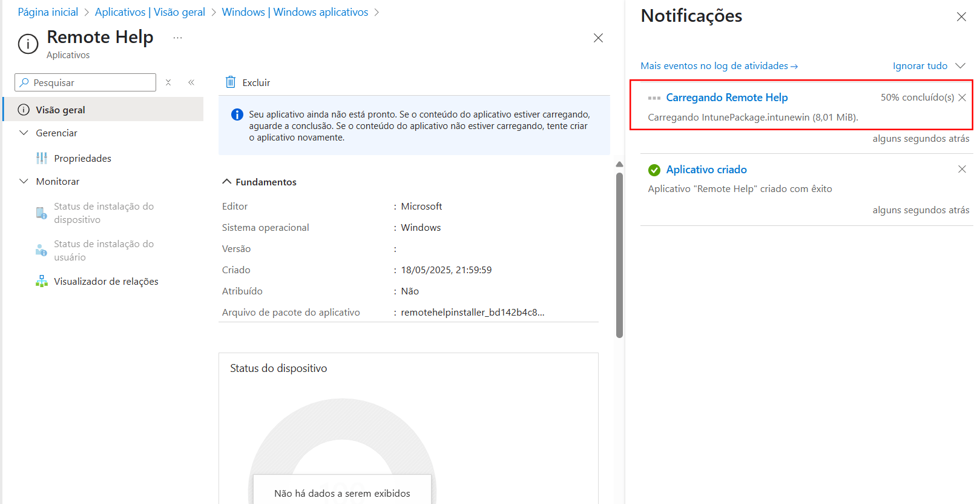
Task: Click the Excluir button label
Action: (x=256, y=82)
